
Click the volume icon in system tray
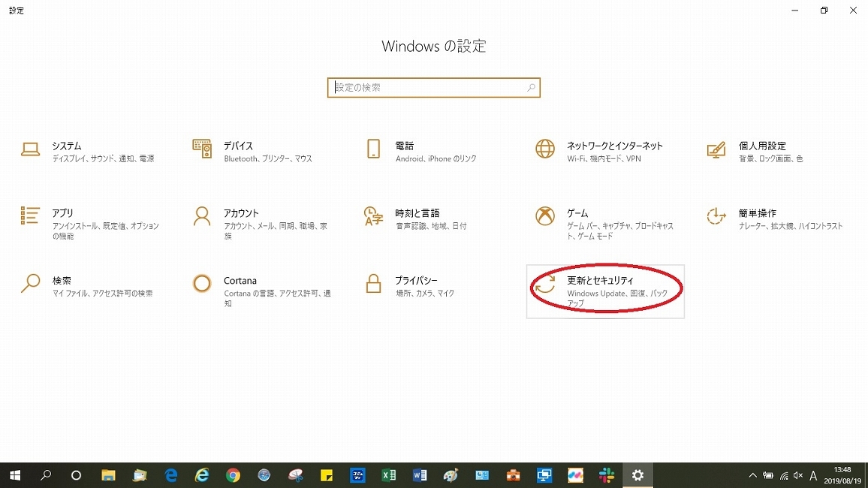click(x=797, y=475)
